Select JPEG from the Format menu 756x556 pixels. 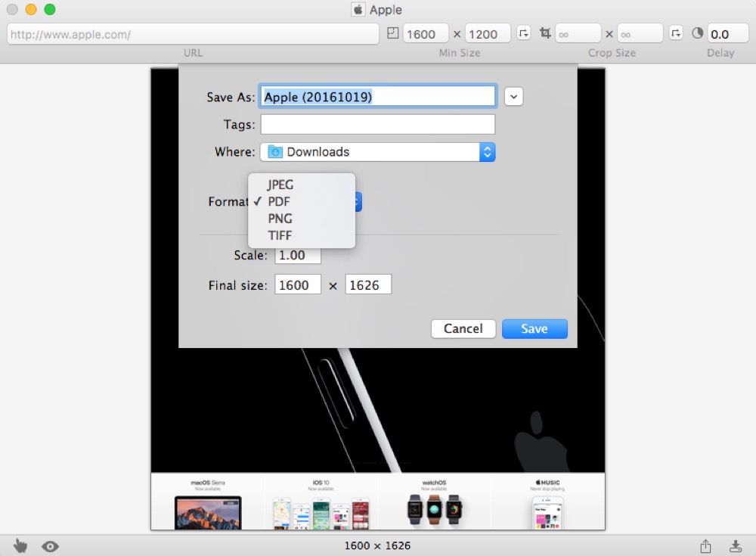click(280, 185)
